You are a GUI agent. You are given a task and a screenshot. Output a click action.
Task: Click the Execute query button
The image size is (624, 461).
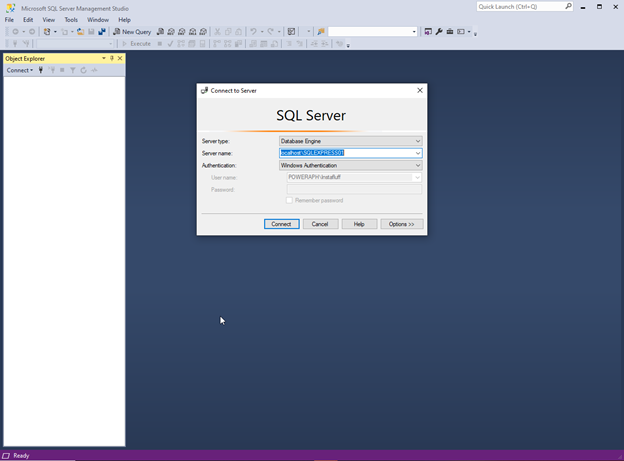tap(136, 44)
